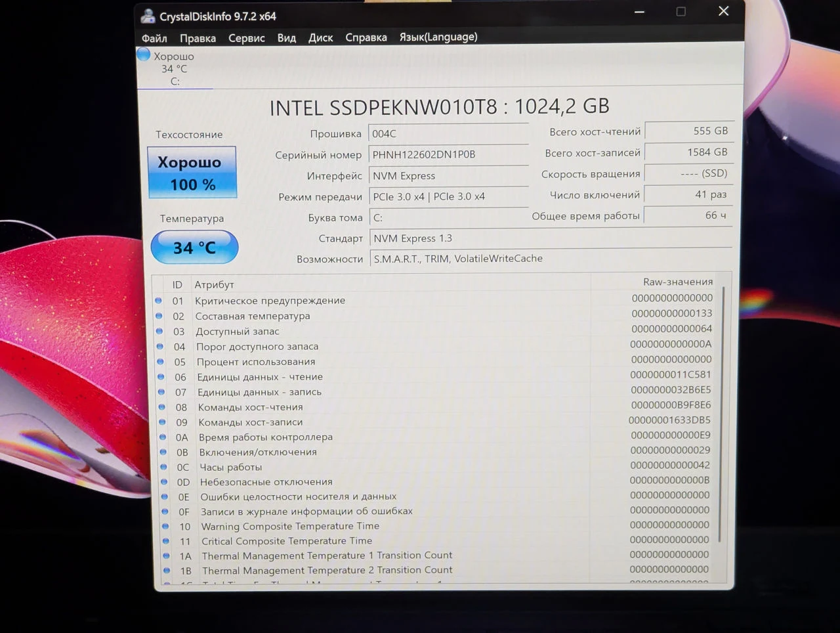Click status dot for Процент использования row
Viewport: 840px width, 633px height.
pos(161,362)
